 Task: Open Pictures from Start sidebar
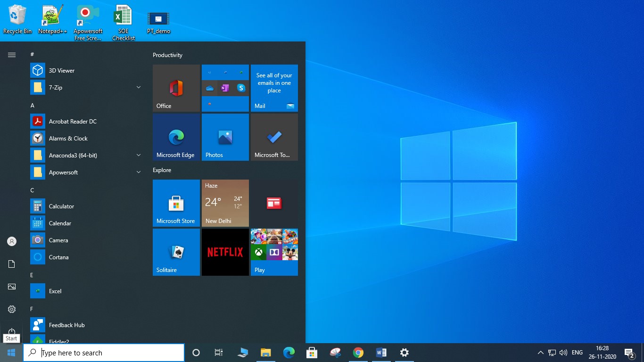(x=12, y=287)
